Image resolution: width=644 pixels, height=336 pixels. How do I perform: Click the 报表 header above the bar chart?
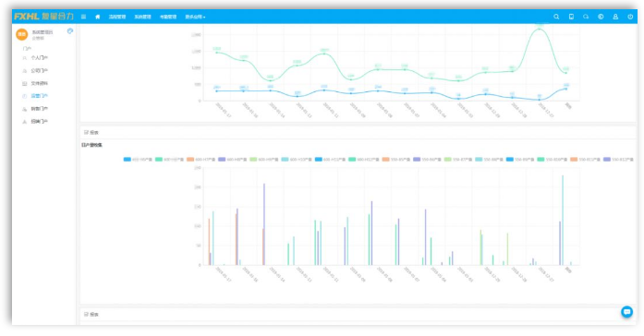click(91, 133)
